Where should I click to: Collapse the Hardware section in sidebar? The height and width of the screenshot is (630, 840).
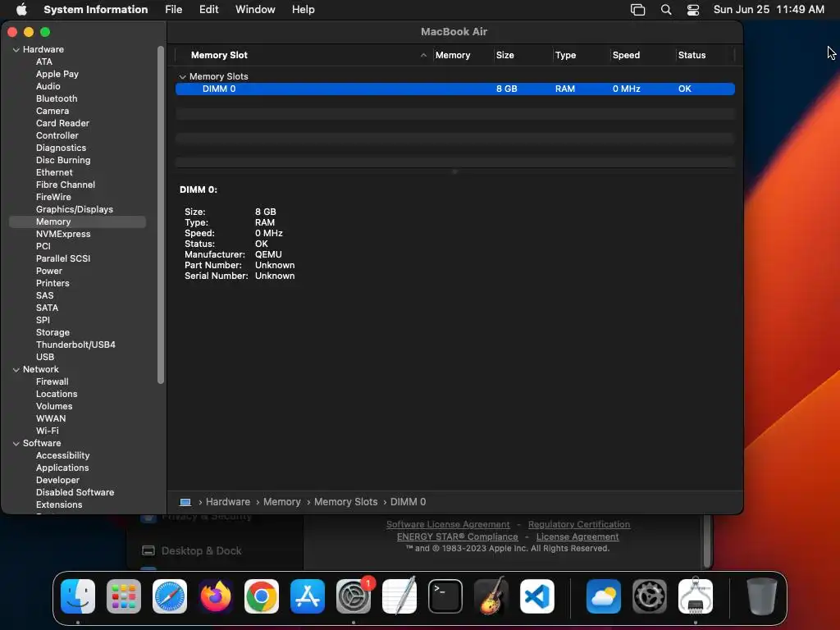(x=16, y=50)
